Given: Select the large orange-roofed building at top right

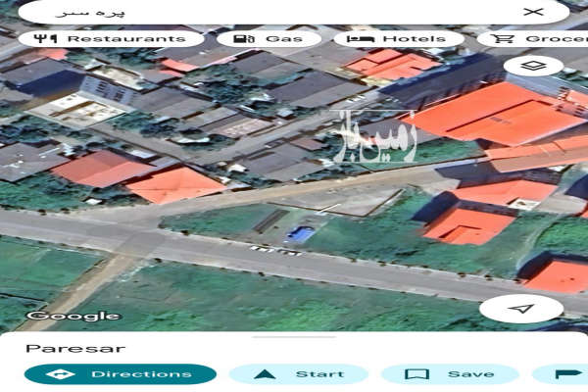Looking at the screenshot, I should (495, 113).
